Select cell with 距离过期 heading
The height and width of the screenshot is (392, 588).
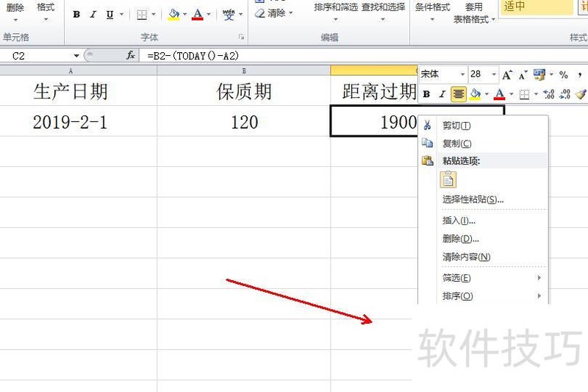click(374, 91)
